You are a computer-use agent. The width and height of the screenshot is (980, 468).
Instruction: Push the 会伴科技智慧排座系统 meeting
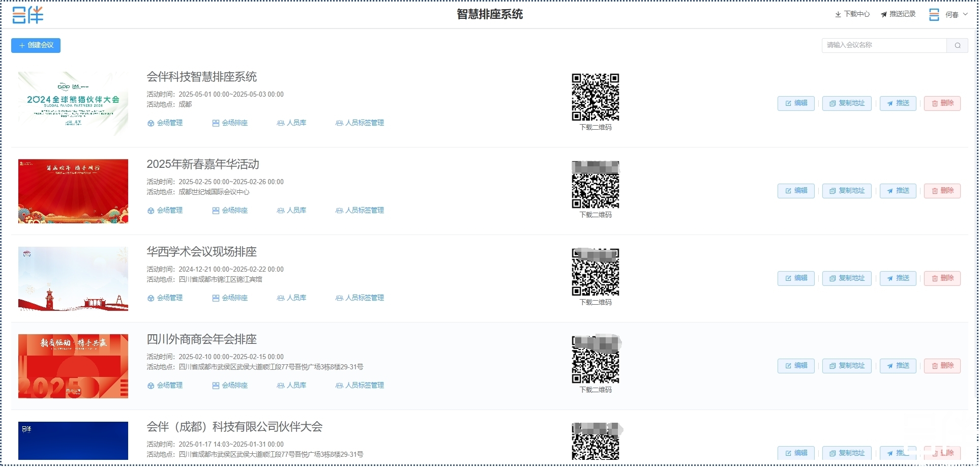[898, 103]
